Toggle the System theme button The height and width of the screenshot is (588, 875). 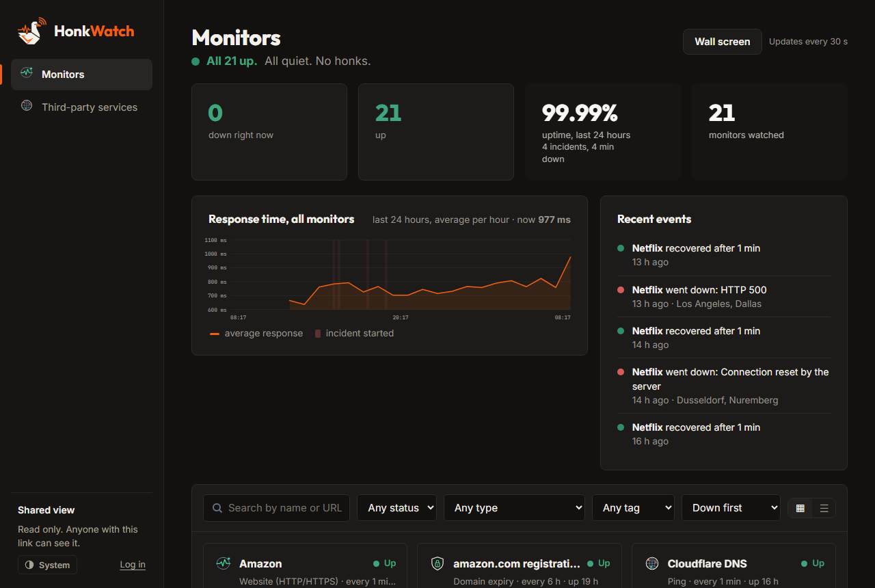pyautogui.click(x=47, y=565)
